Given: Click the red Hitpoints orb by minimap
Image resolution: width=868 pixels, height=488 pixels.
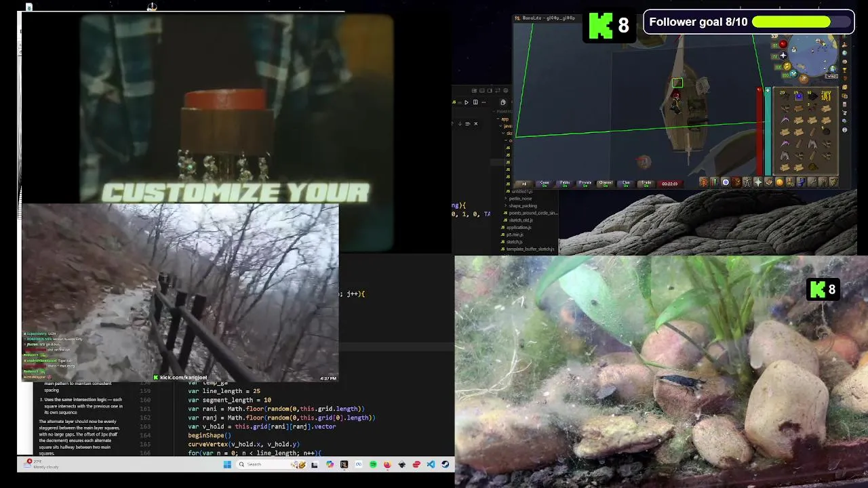Looking at the screenshot, I should [x=783, y=44].
